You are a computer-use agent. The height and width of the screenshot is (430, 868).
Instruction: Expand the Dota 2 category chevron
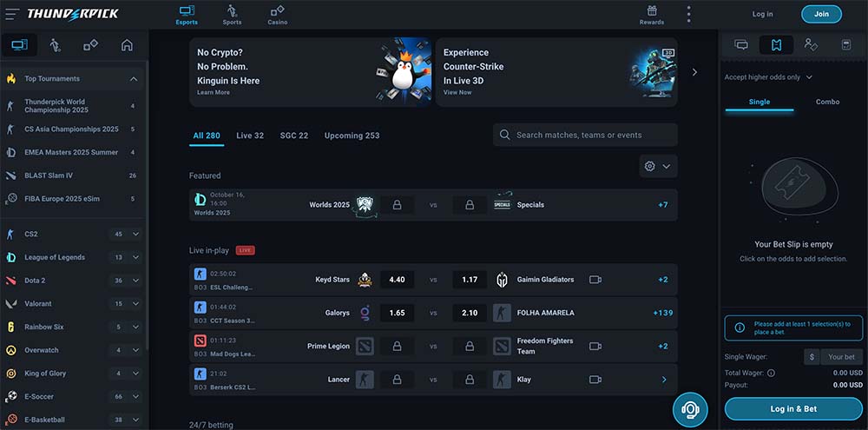135,281
